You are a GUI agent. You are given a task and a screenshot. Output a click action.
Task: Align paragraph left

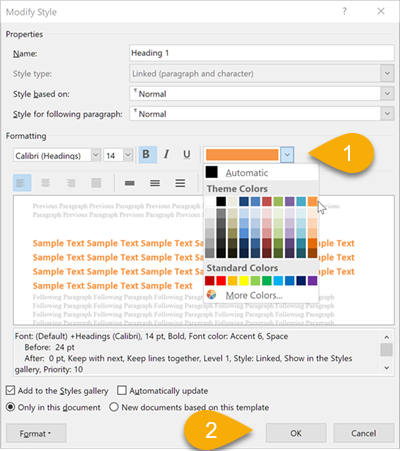[22, 183]
